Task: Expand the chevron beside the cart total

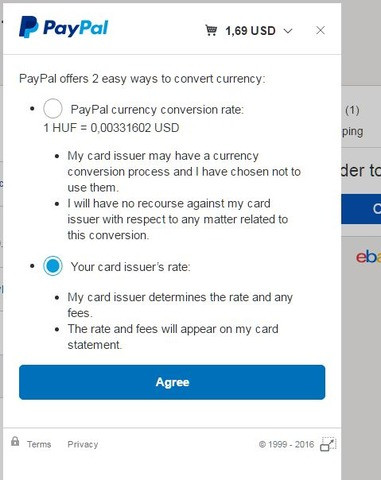Action: tap(288, 31)
